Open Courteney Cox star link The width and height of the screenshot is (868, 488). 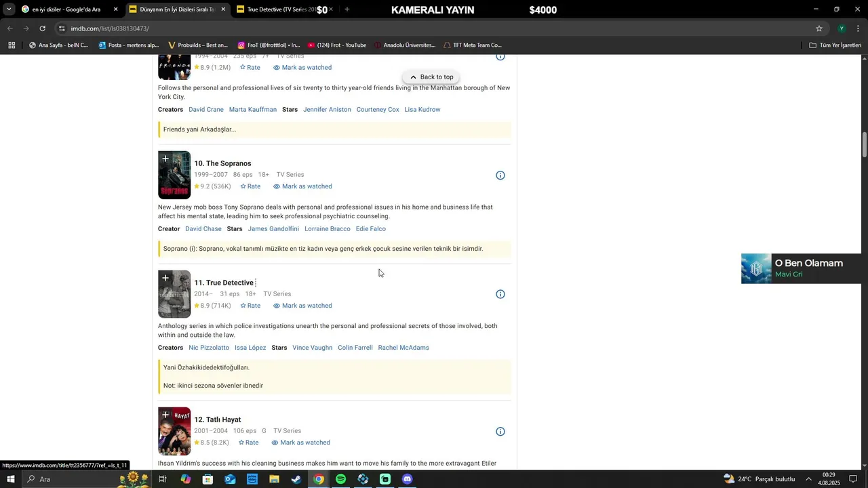(x=378, y=110)
